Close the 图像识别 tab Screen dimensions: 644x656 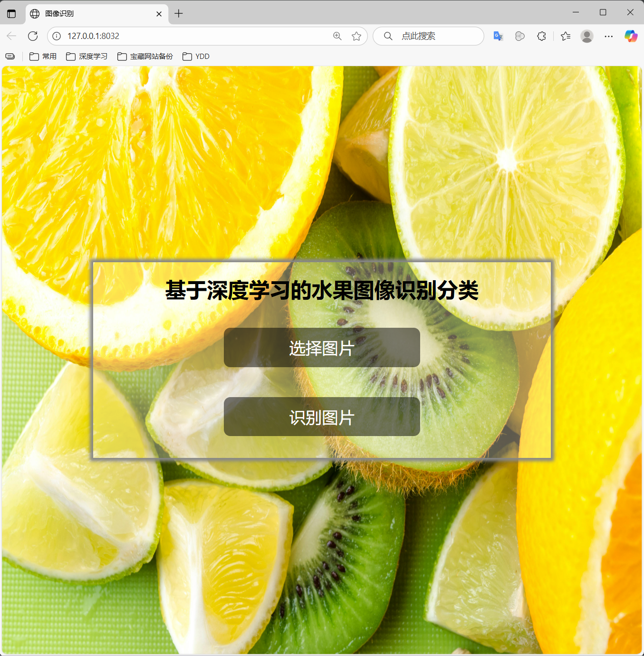(x=159, y=14)
